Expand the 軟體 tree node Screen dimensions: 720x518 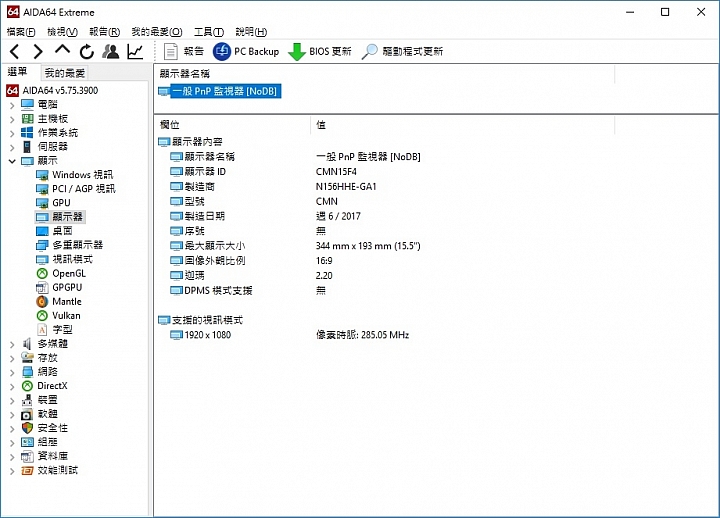click(12, 415)
